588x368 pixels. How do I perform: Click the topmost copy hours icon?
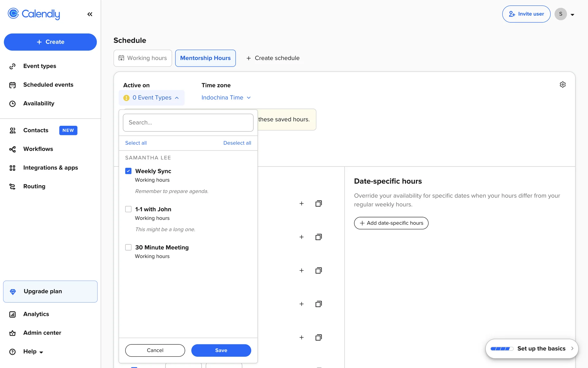click(318, 204)
